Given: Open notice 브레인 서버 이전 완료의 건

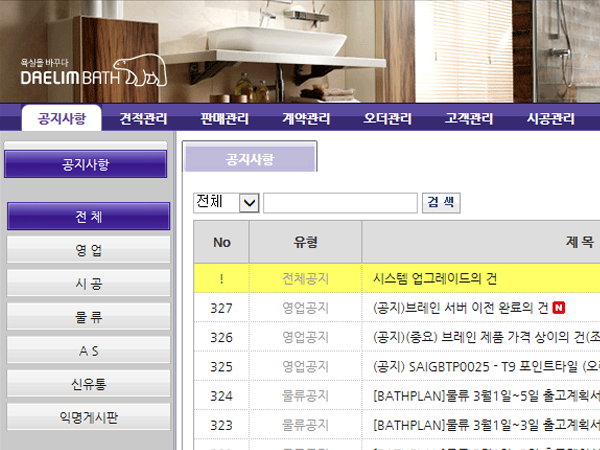Looking at the screenshot, I should (461, 308).
